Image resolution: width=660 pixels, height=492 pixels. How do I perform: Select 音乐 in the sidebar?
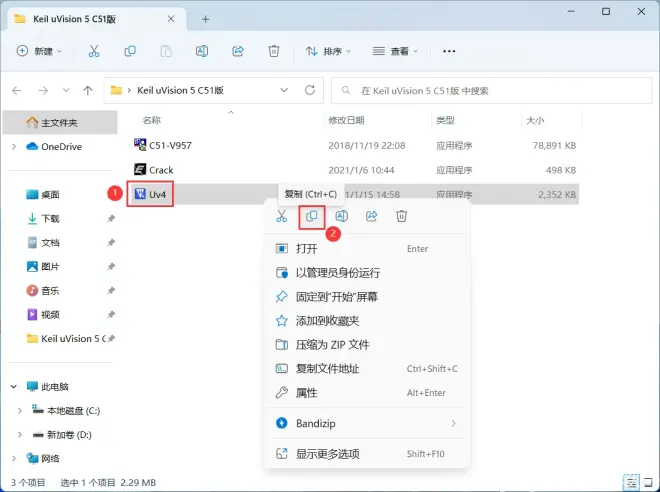60,290
